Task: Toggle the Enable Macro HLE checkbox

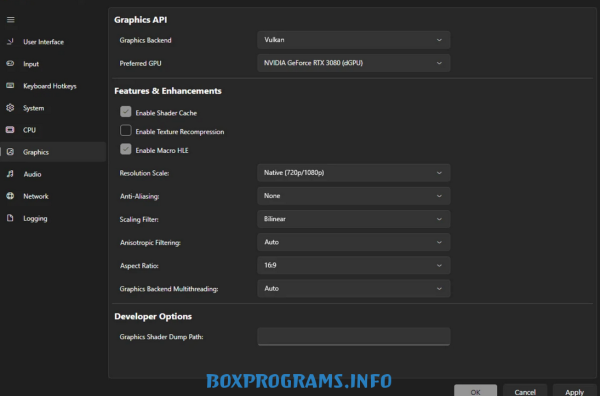Action: click(x=126, y=149)
